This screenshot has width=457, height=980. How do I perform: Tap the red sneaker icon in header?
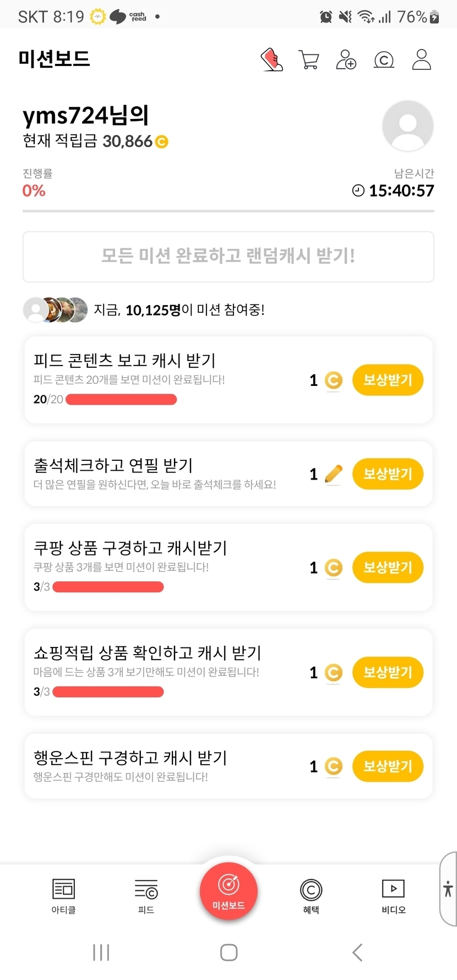(271, 59)
